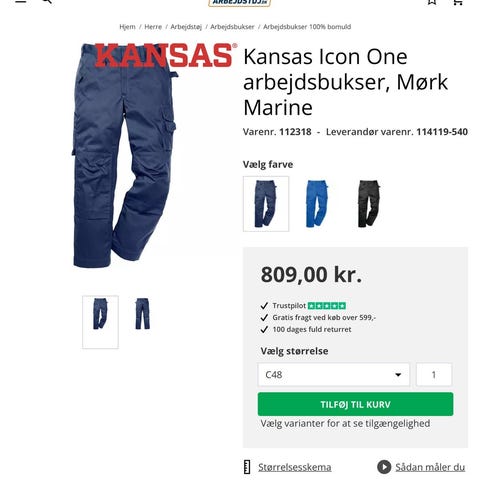Screen dimensions: 480x480
Task: Click the size dropdown arrow
Action: [398, 375]
